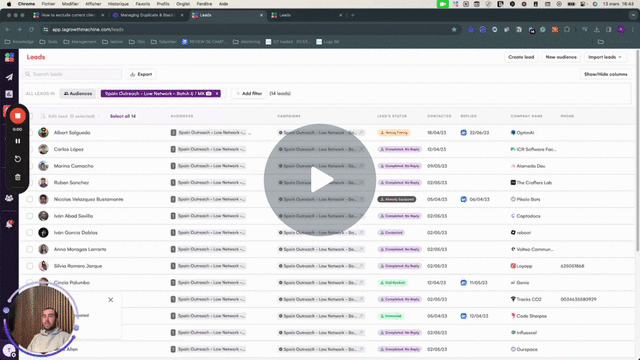
Task: Open the Import leads dropdown
Action: point(604,57)
